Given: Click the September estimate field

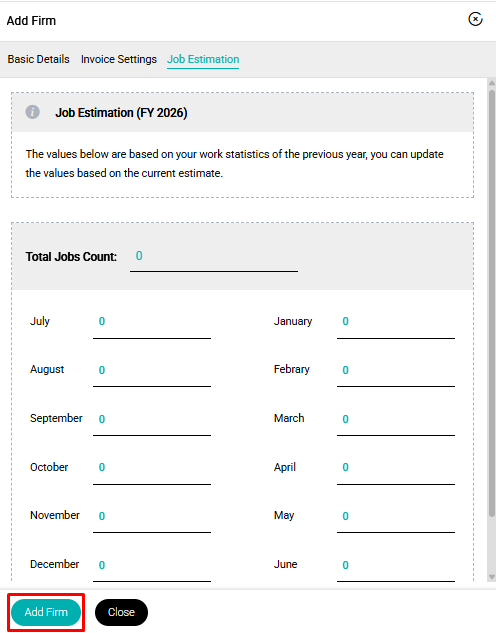Looking at the screenshot, I should 152,419.
